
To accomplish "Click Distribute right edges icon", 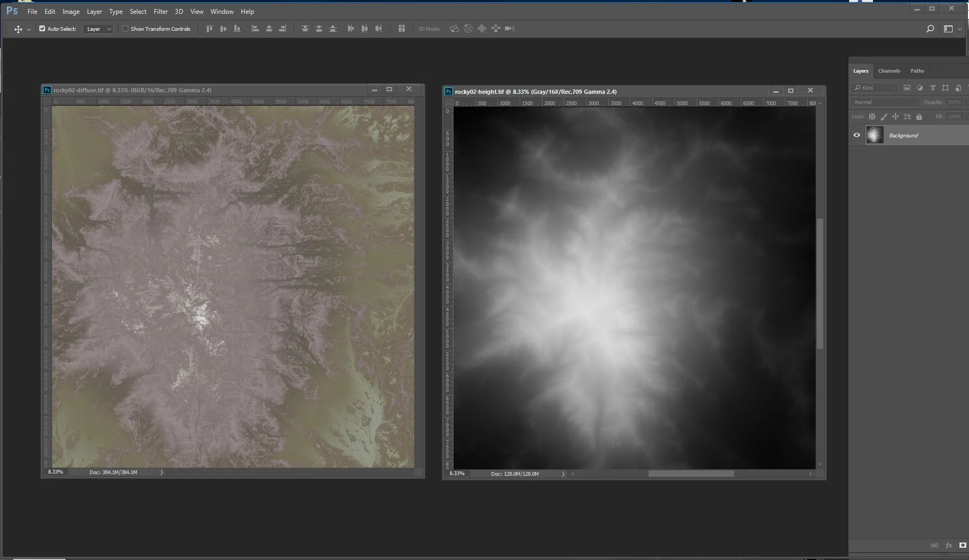I will [x=378, y=29].
